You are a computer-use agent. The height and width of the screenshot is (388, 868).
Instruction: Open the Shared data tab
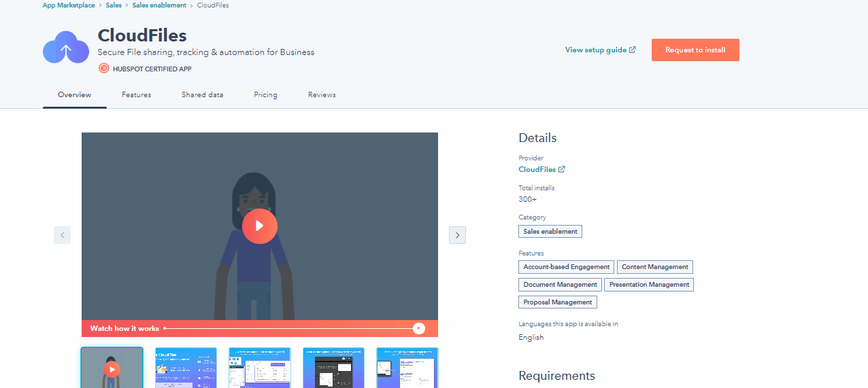202,94
